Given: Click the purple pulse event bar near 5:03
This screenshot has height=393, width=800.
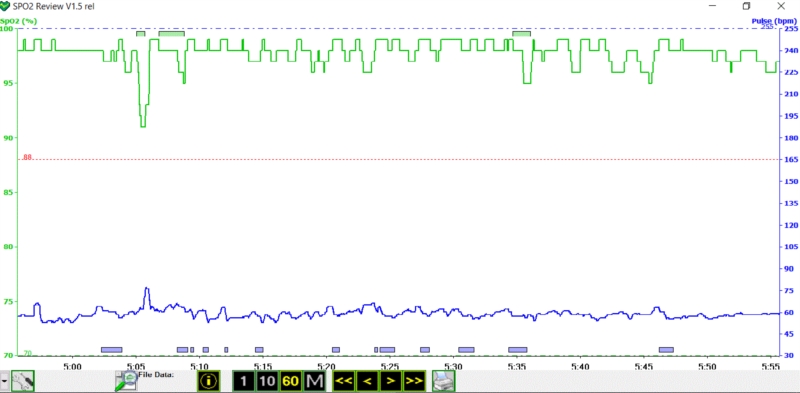Looking at the screenshot, I should coord(112,350).
